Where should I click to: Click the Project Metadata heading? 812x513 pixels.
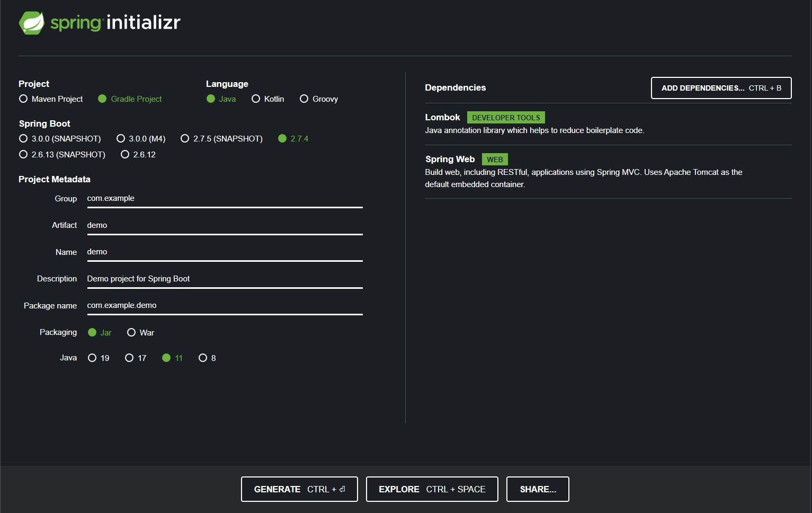pos(55,179)
